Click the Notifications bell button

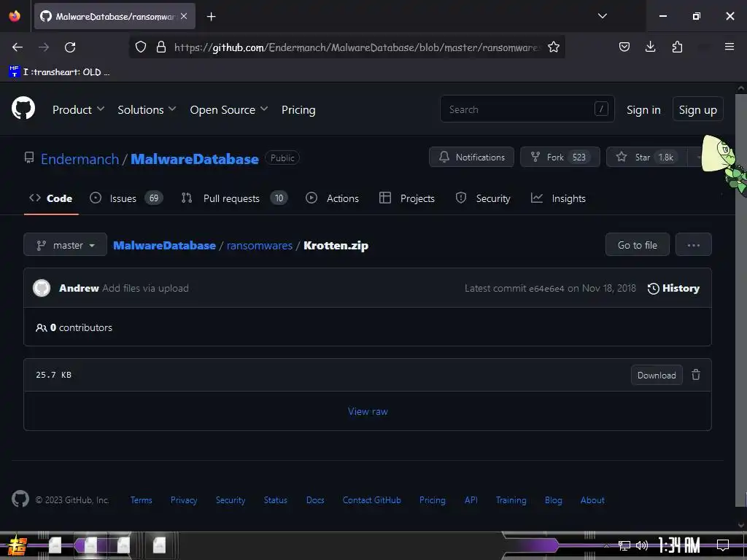coord(471,157)
